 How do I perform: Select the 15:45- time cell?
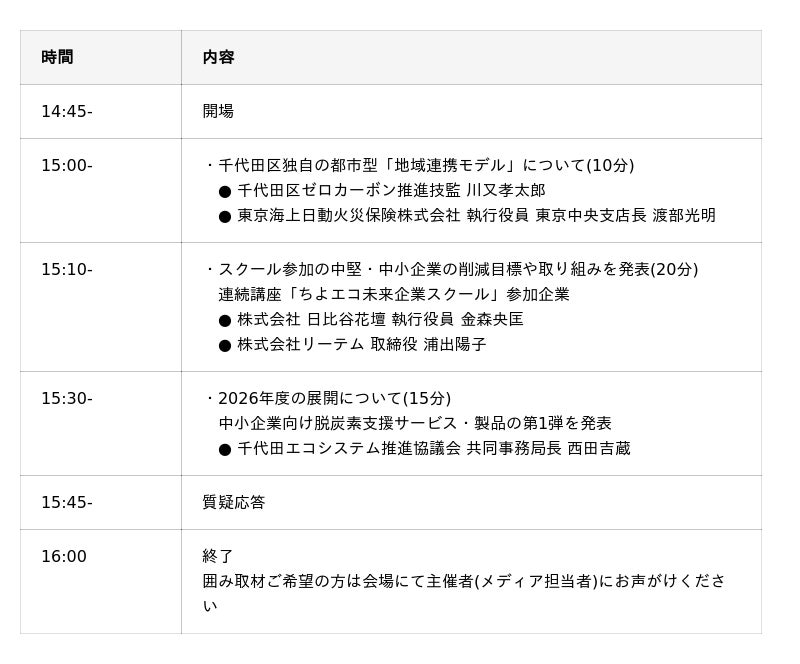[67, 502]
